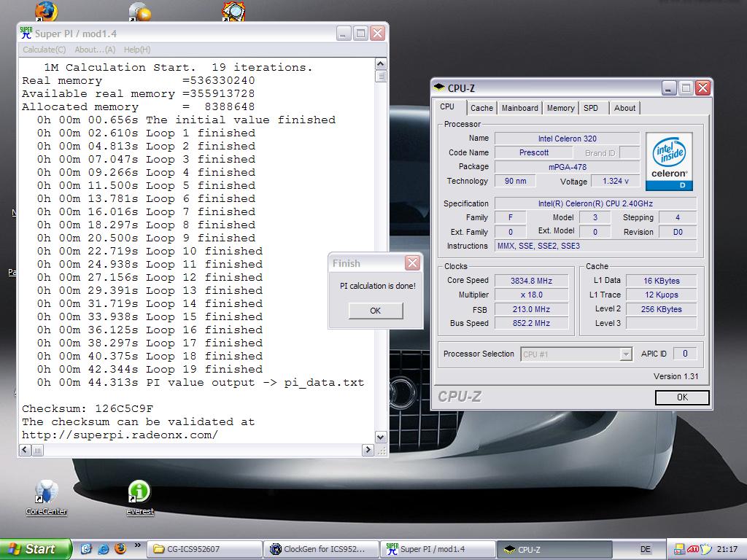Switch to the Mainboard tab
747x560 pixels.
click(519, 108)
